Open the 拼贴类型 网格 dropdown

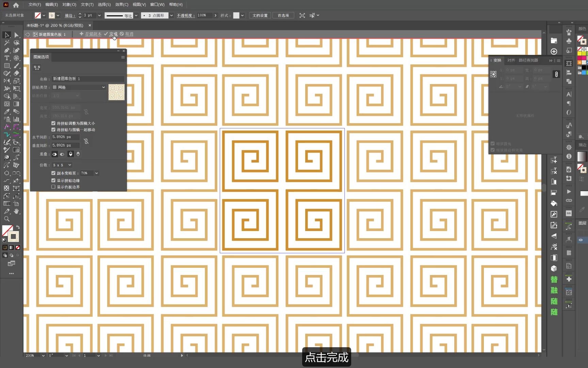pyautogui.click(x=79, y=88)
